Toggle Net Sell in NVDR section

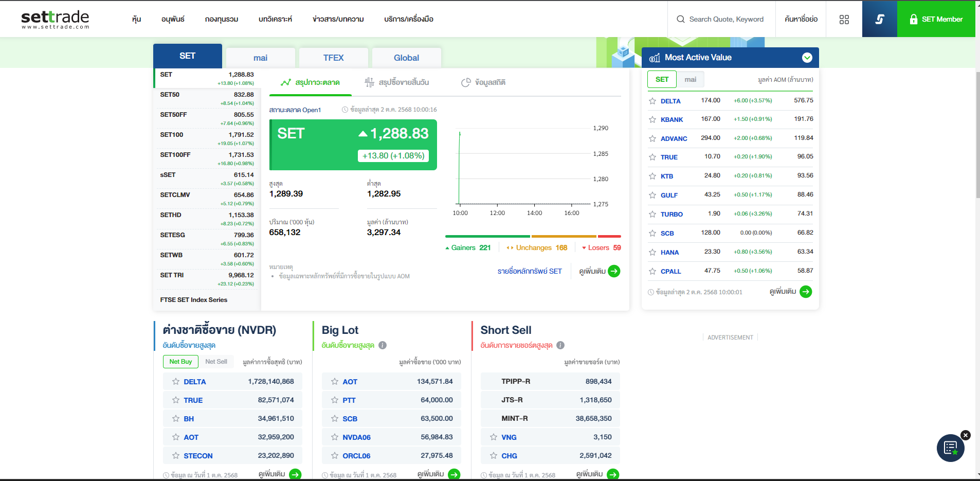pyautogui.click(x=216, y=362)
